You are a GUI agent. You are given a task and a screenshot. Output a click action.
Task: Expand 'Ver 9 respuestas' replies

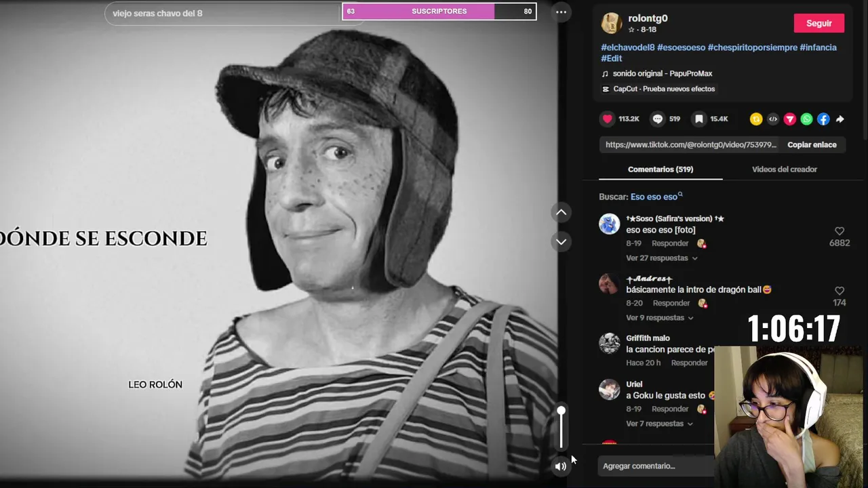coord(659,317)
